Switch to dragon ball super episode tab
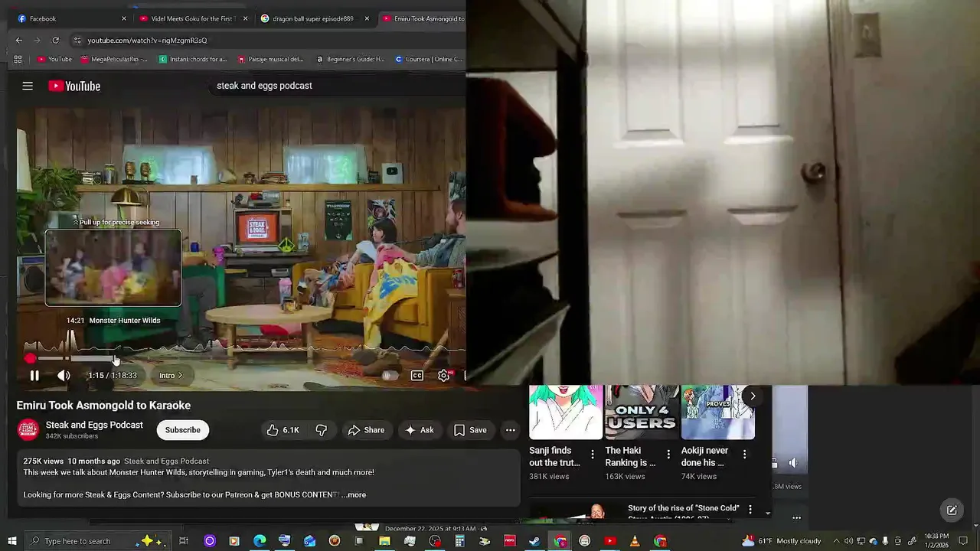The height and width of the screenshot is (551, 980). click(314, 18)
